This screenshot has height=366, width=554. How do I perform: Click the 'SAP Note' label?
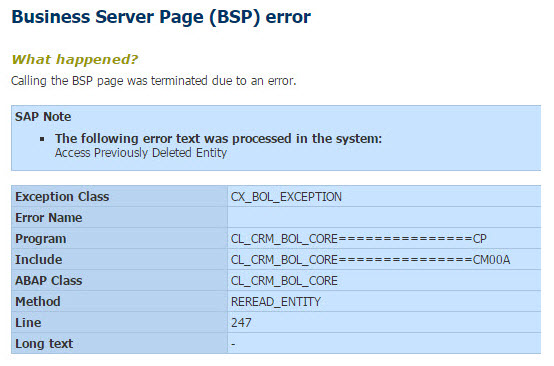43,117
